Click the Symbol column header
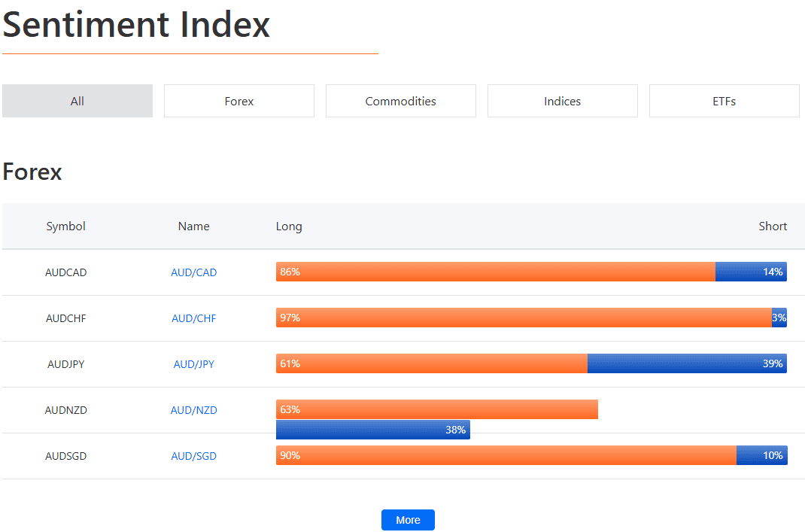 pos(65,226)
